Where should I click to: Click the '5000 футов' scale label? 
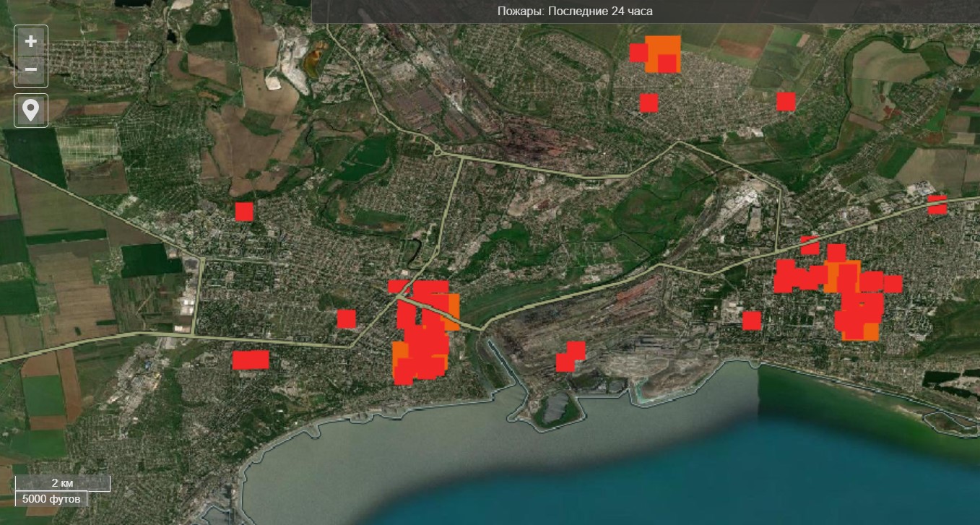(x=51, y=498)
